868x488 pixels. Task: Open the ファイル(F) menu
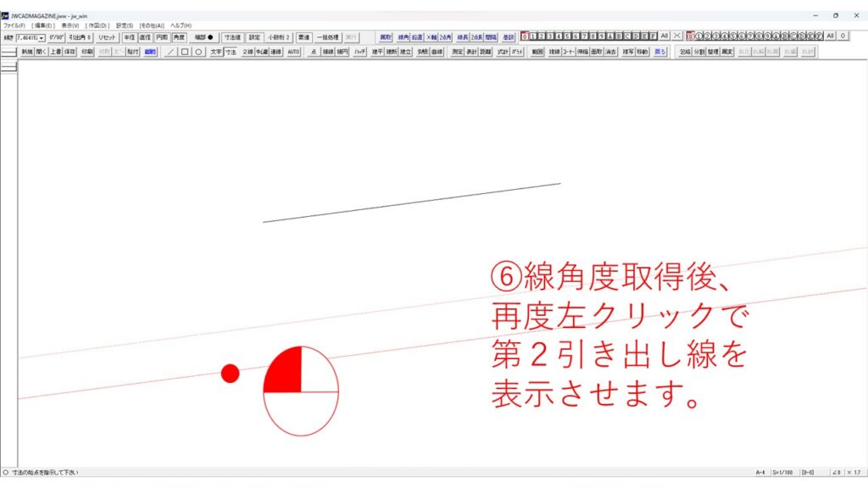14,25
